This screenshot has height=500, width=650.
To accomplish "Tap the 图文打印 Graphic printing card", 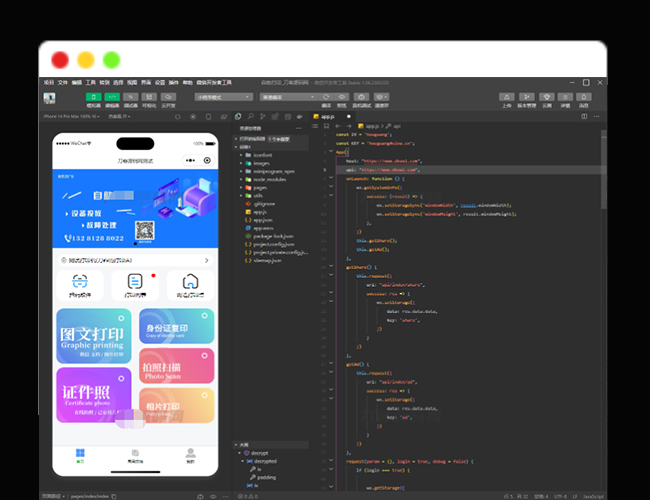I will tap(93, 334).
